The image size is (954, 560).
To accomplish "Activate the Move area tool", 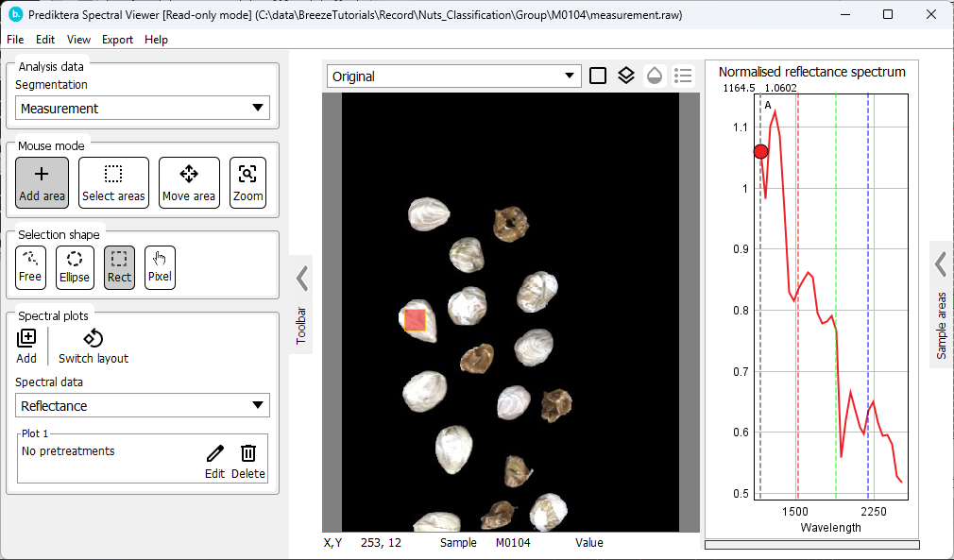I will (188, 181).
